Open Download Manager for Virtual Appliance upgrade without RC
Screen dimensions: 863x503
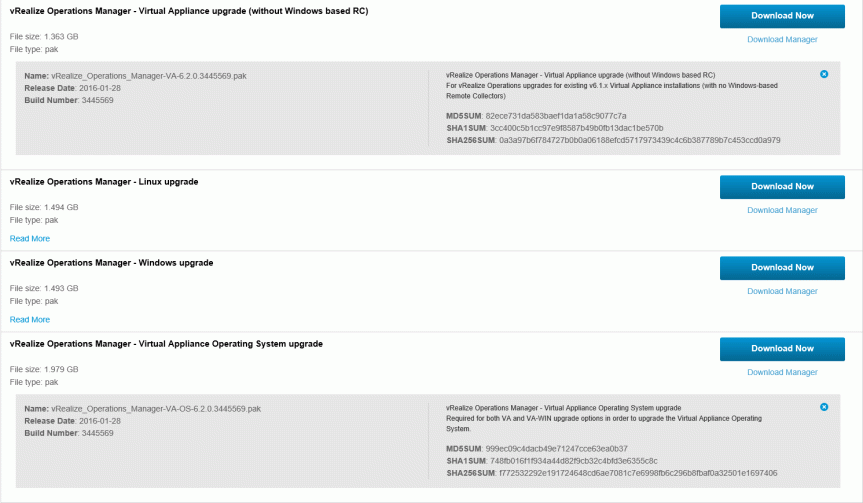[x=782, y=40]
